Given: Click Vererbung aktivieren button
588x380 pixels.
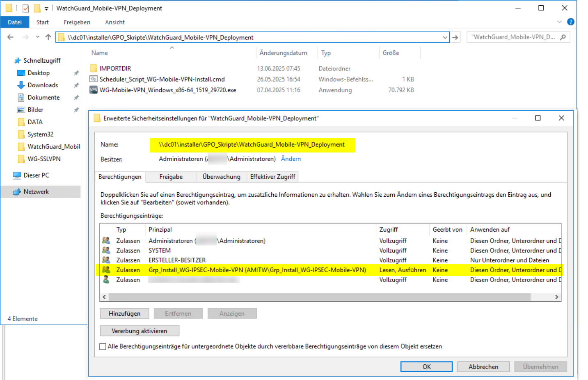Looking at the screenshot, I should [x=140, y=331].
